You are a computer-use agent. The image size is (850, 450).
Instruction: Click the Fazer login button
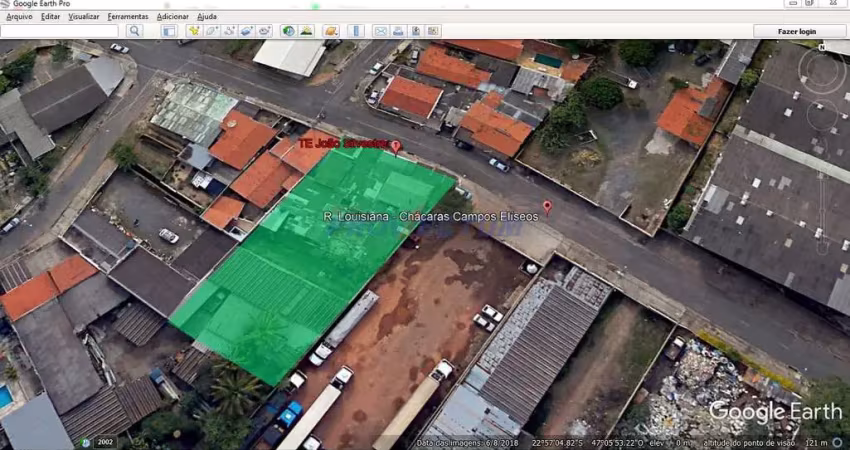pyautogui.click(x=797, y=31)
